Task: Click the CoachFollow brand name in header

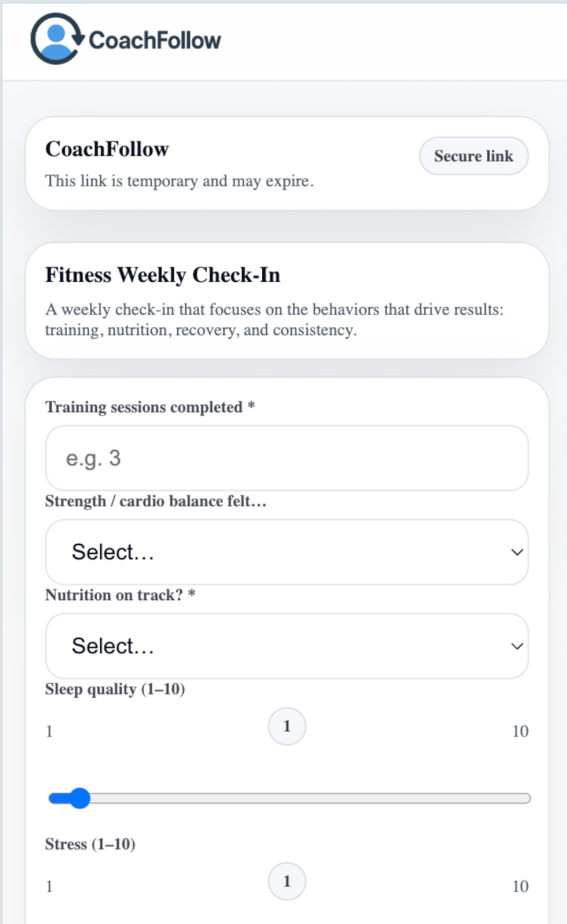Action: pos(155,40)
